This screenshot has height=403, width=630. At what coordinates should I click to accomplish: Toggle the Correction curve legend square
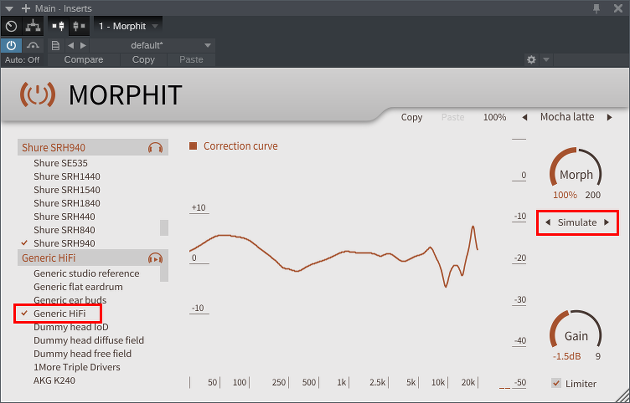pyautogui.click(x=193, y=146)
